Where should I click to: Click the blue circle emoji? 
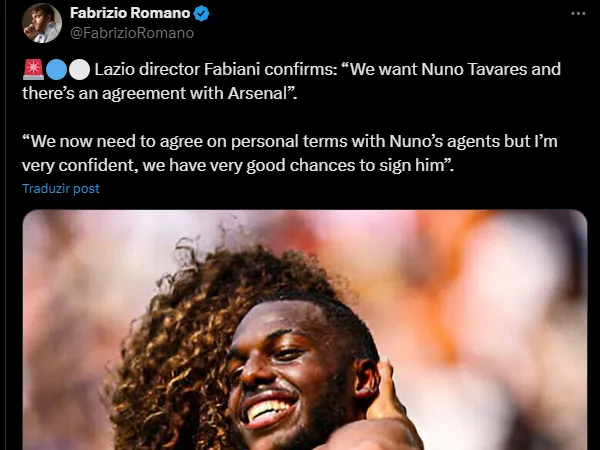[57, 70]
